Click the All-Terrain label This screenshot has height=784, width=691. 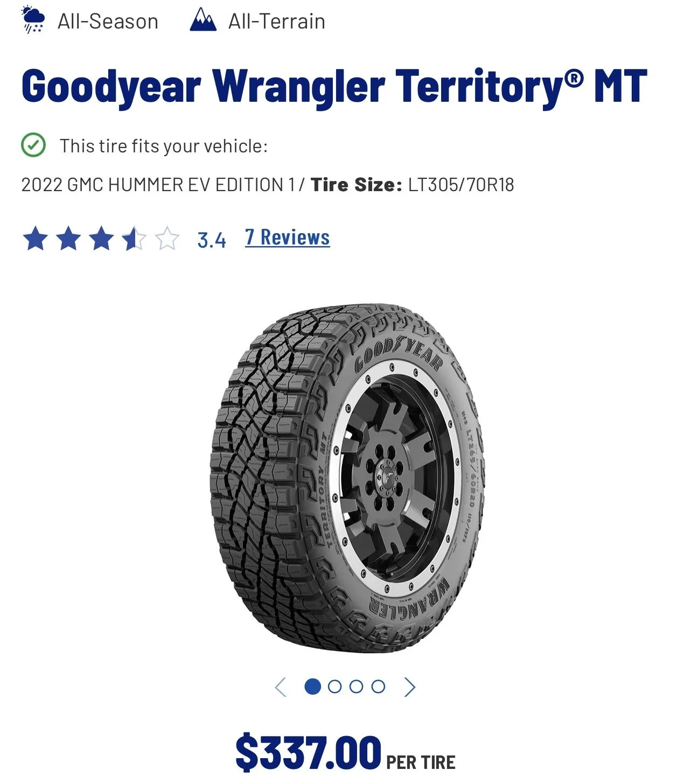[x=277, y=22]
